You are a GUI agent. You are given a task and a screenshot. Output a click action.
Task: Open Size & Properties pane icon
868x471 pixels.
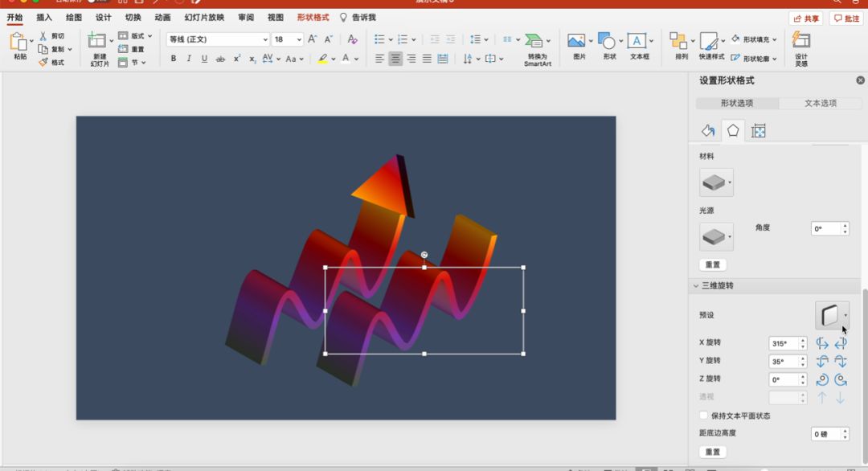759,131
